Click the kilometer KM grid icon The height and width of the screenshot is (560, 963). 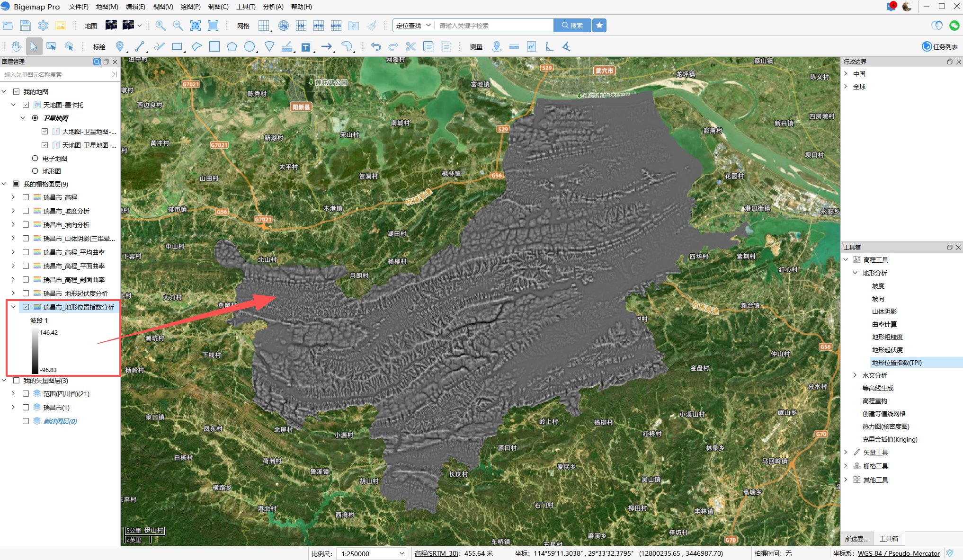(301, 26)
